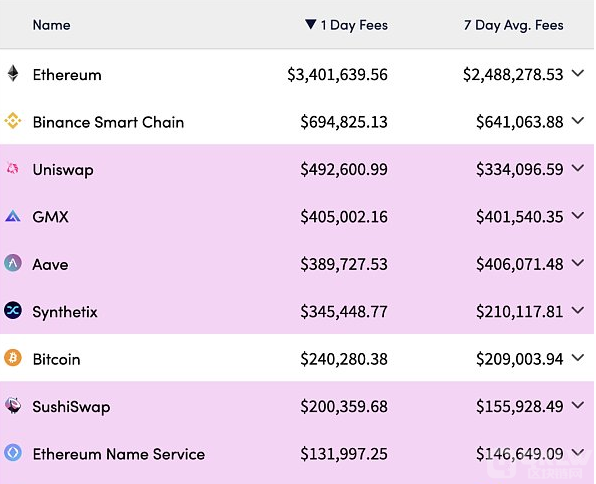Viewport: 596px width, 484px height.
Task: Sort by 7 Day Avg. Fees column
Action: [514, 25]
